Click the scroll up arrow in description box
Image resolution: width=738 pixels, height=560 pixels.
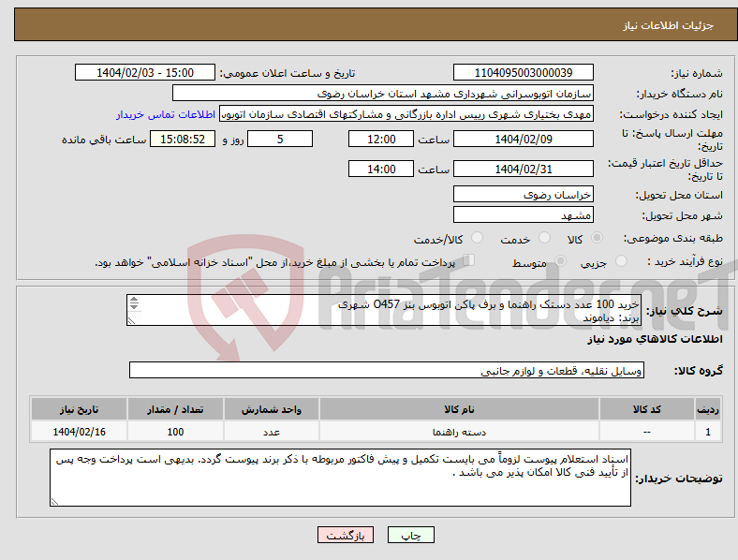134,300
